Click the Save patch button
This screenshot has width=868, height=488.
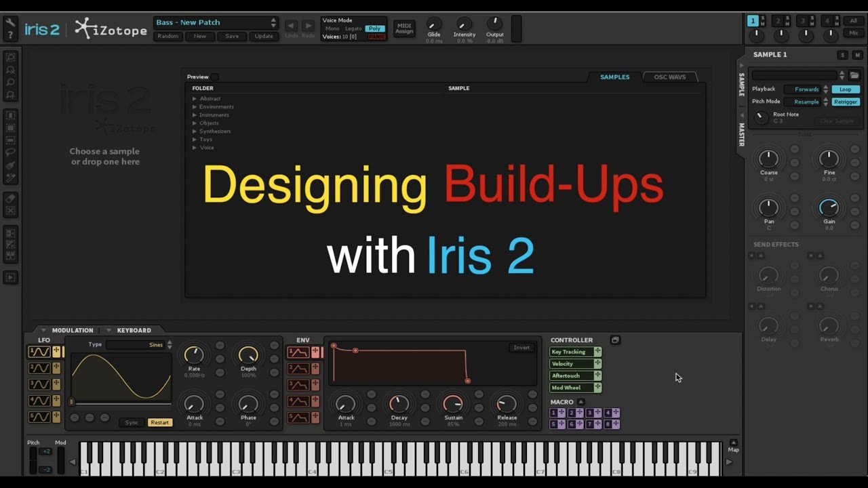(232, 37)
